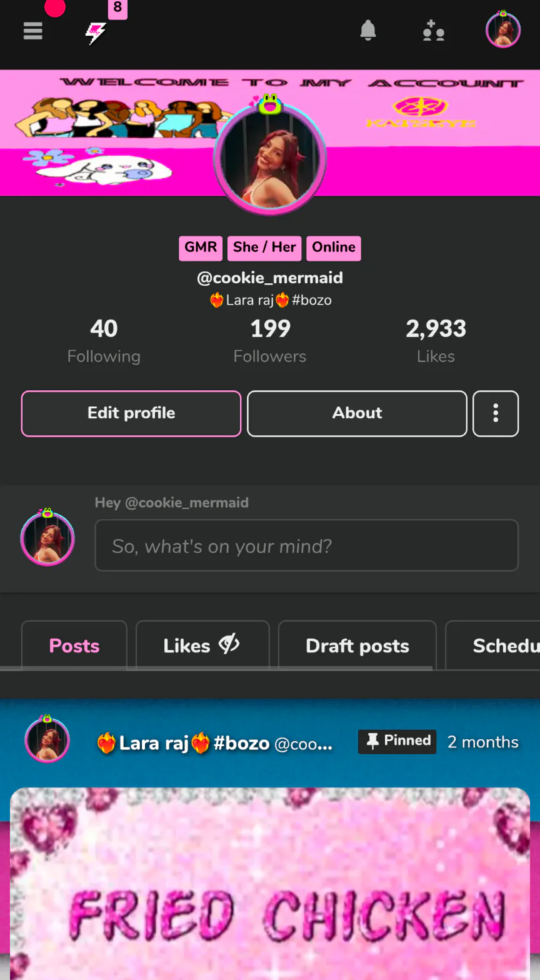Click the avatar beside the post composer
The width and height of the screenshot is (540, 980).
click(x=47, y=538)
